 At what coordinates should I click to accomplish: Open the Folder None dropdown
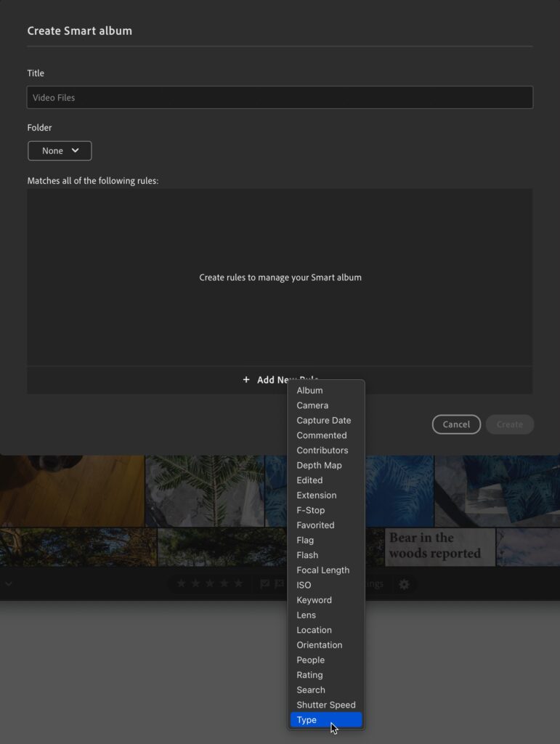click(x=60, y=151)
